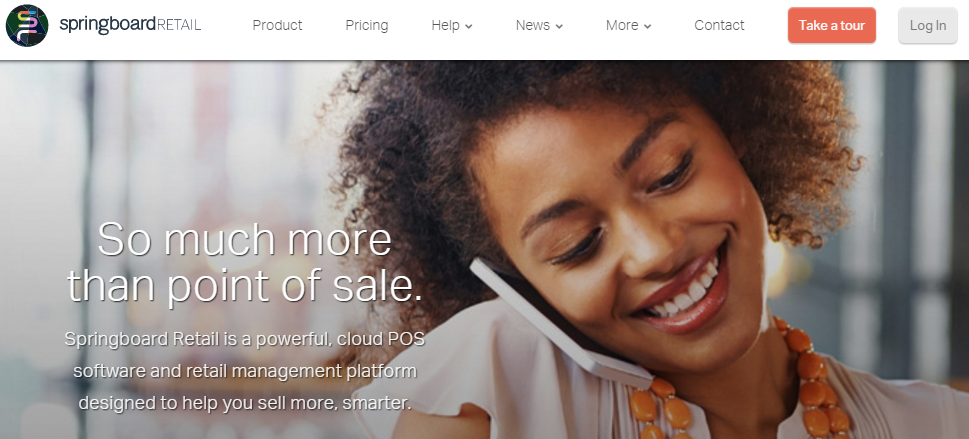The width and height of the screenshot is (969, 439).
Task: Open the More menu label
Action: click(x=622, y=25)
